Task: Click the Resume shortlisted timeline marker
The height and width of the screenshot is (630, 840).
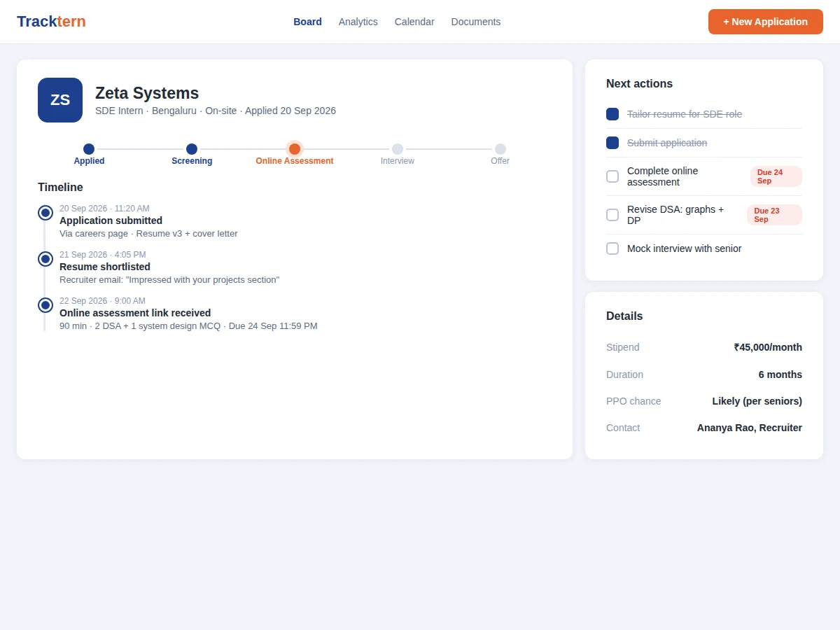Action: click(x=45, y=259)
